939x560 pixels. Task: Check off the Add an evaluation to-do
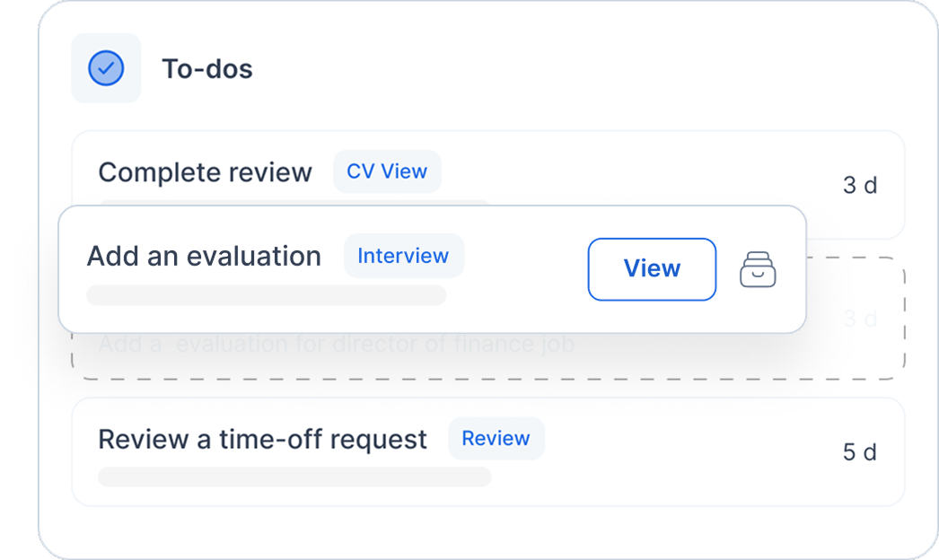point(203,256)
